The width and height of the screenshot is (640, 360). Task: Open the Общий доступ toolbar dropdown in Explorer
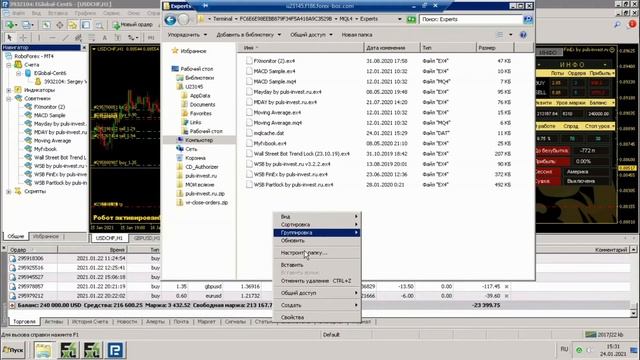311,35
